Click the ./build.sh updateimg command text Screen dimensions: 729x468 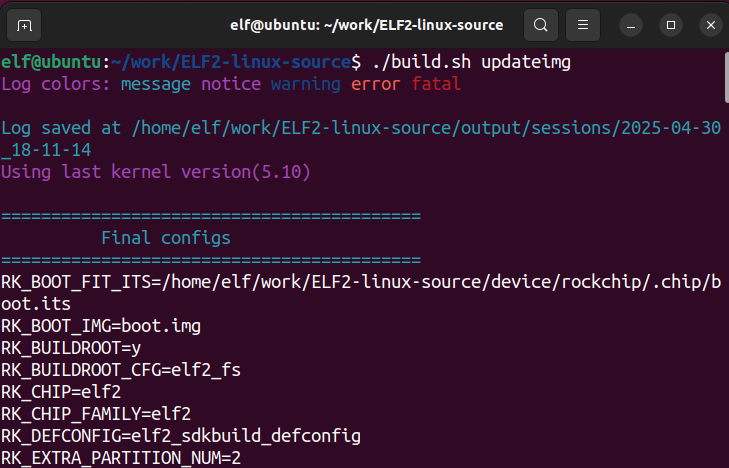coord(471,62)
